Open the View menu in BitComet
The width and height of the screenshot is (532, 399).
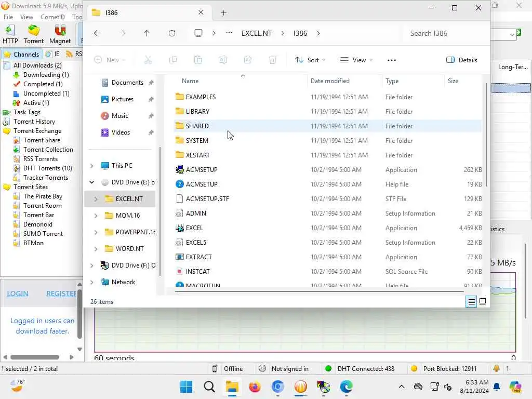[26, 17]
